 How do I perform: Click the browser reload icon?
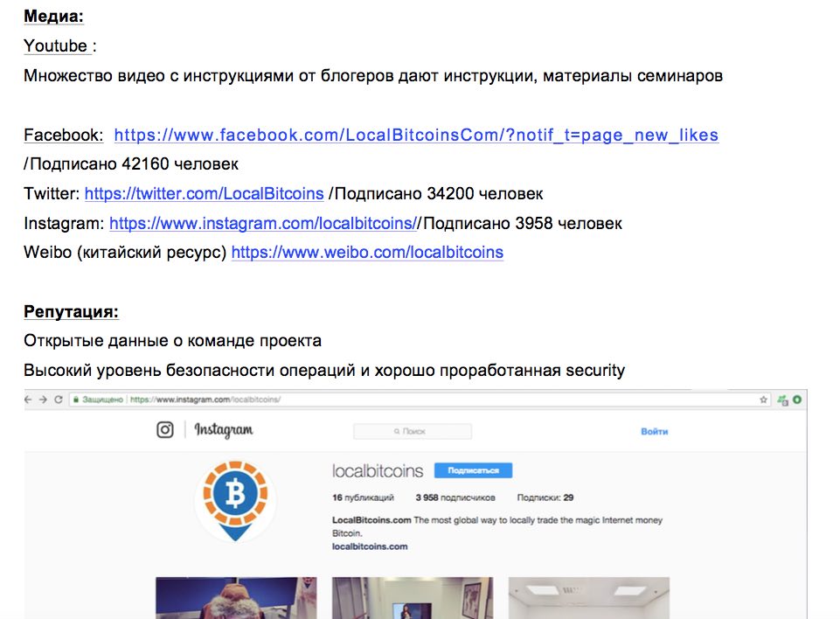pyautogui.click(x=59, y=400)
